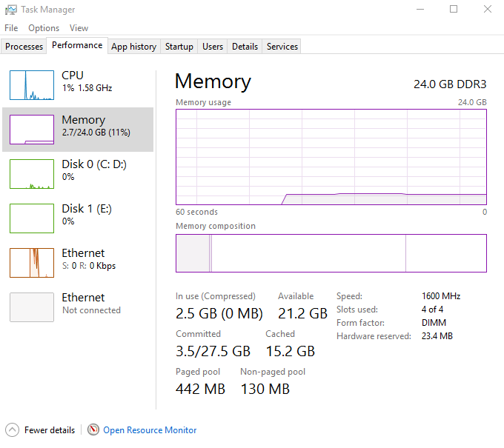Viewport: 504px width, 448px height.
Task: Close the Task Manager window
Action: (488, 10)
